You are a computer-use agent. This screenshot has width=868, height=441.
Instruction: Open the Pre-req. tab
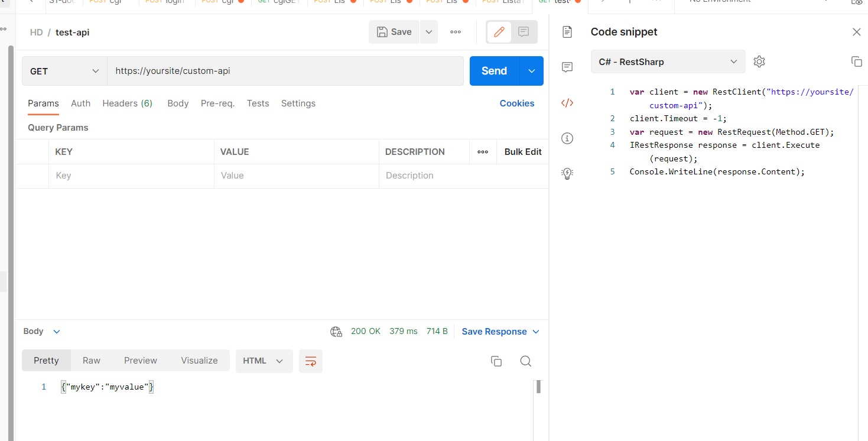[x=217, y=103]
